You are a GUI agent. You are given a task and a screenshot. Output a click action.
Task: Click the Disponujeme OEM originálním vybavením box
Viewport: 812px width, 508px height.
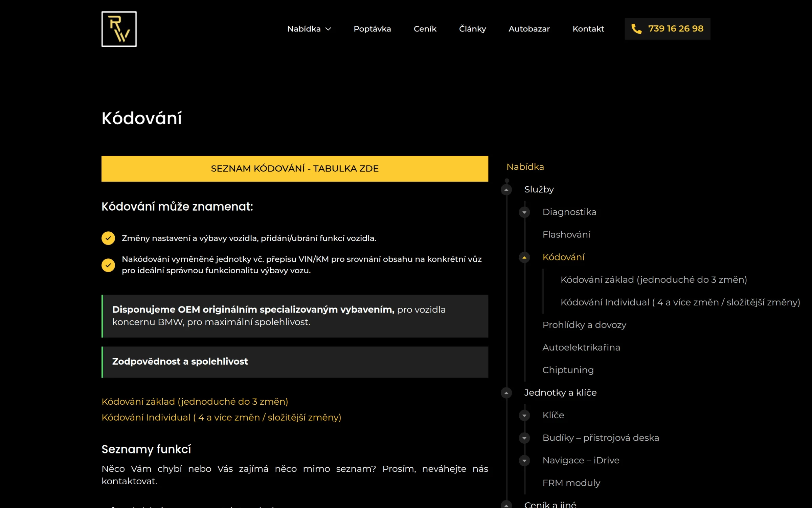click(x=295, y=316)
